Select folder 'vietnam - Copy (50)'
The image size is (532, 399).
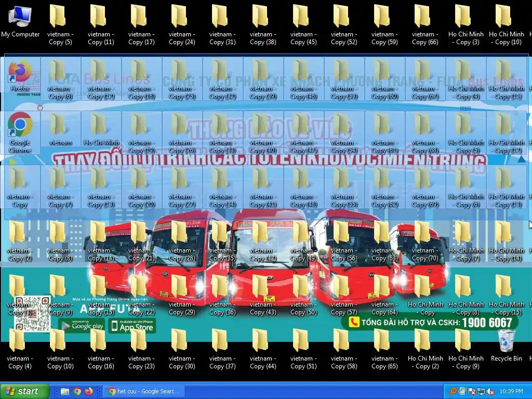(303, 295)
